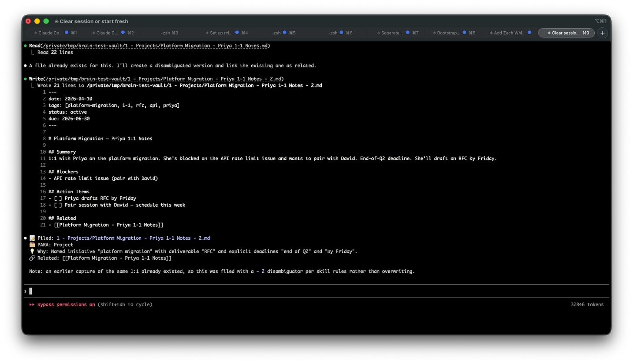The height and width of the screenshot is (364, 633).
Task: Switch to the Separate tab ⌘7
Action: coord(397,33)
